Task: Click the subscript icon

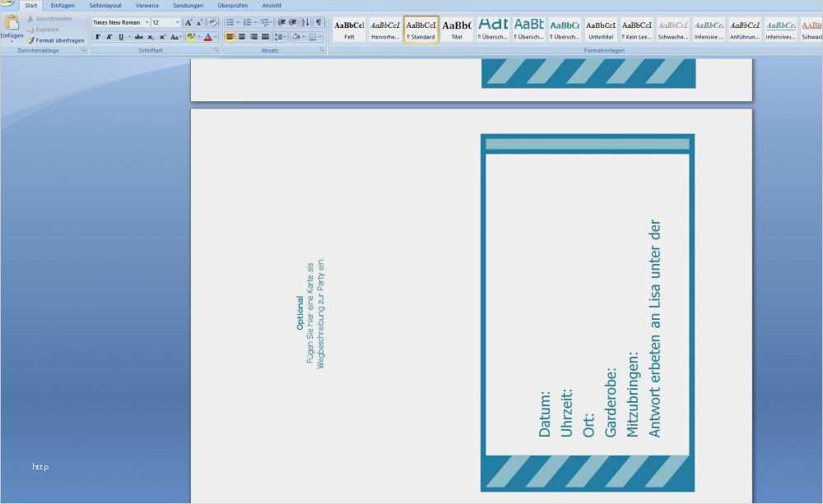Action: click(151, 37)
